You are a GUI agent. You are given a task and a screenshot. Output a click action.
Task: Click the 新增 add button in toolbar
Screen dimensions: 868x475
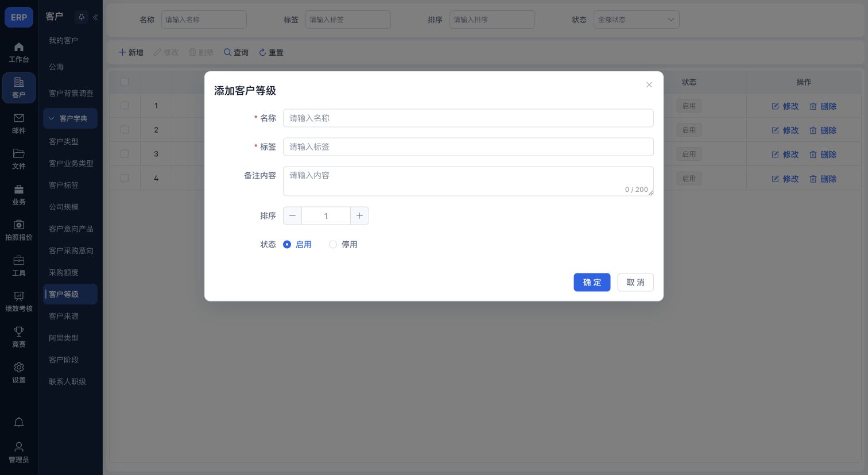tap(131, 53)
